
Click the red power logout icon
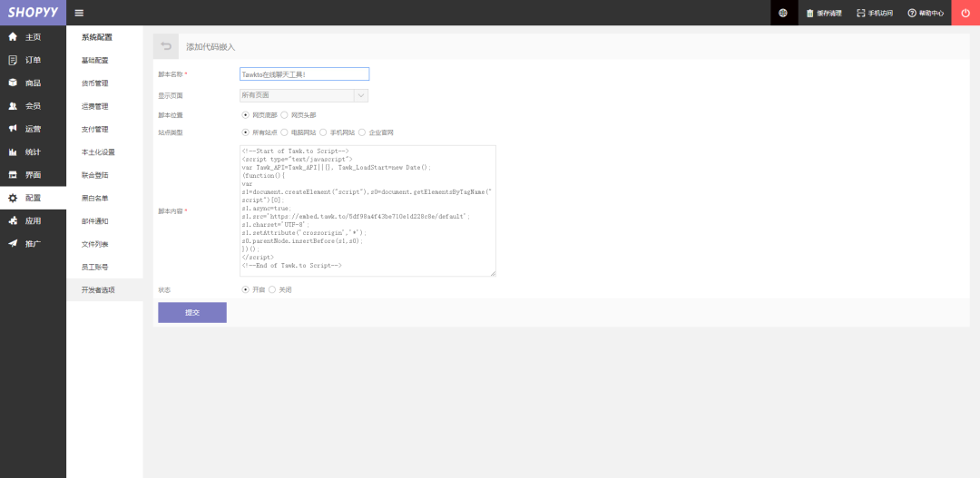click(965, 13)
